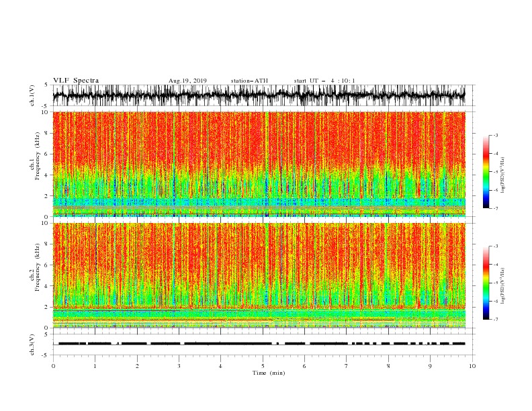The height and width of the screenshot is (411, 532).
Task: Click the 'ch.1(V)' waveform axis label
Action: point(32,95)
